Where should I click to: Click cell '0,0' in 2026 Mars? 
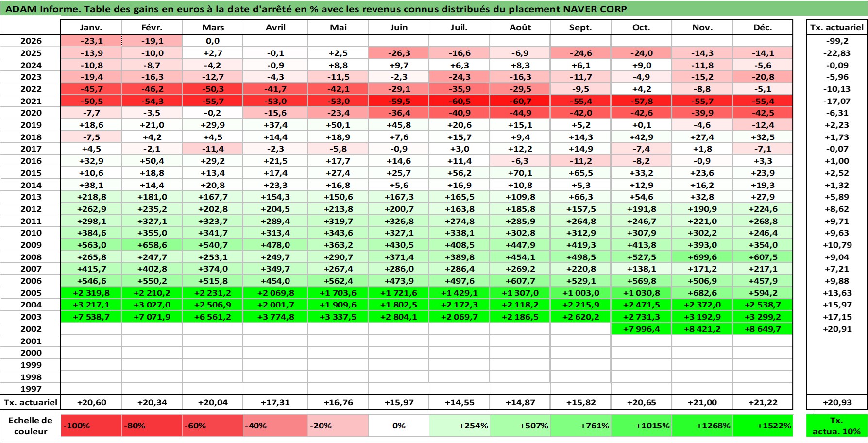pyautogui.click(x=213, y=41)
